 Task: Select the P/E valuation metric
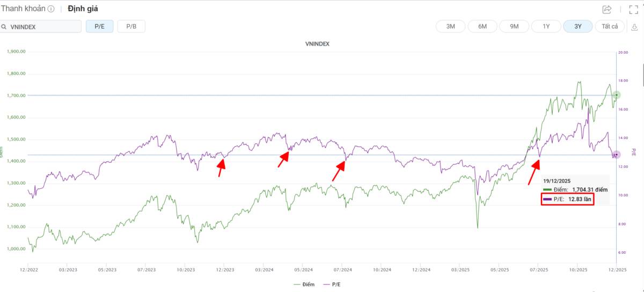pos(99,26)
